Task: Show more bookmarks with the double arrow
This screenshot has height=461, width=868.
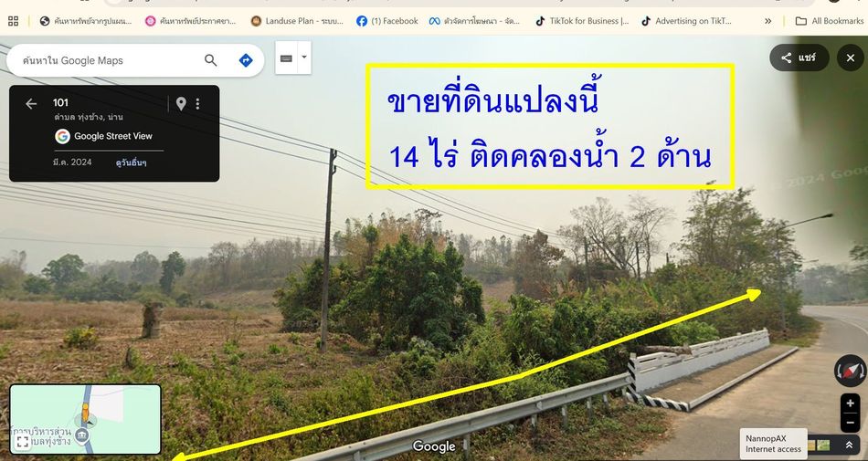Action: tap(767, 21)
